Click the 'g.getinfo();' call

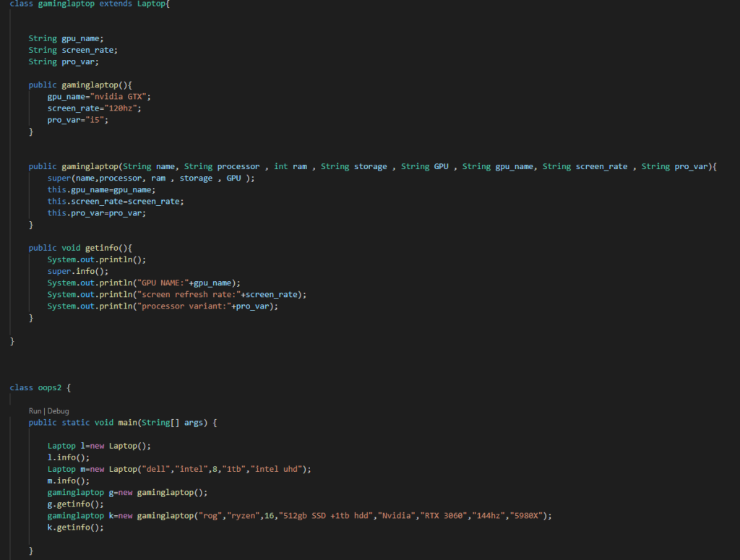tap(75, 504)
